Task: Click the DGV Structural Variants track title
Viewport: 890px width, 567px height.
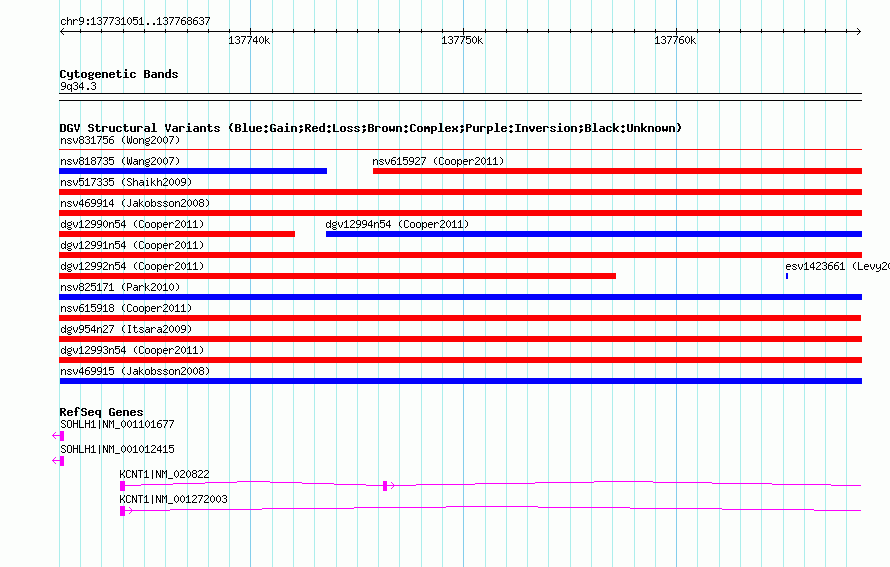Action: (x=371, y=128)
